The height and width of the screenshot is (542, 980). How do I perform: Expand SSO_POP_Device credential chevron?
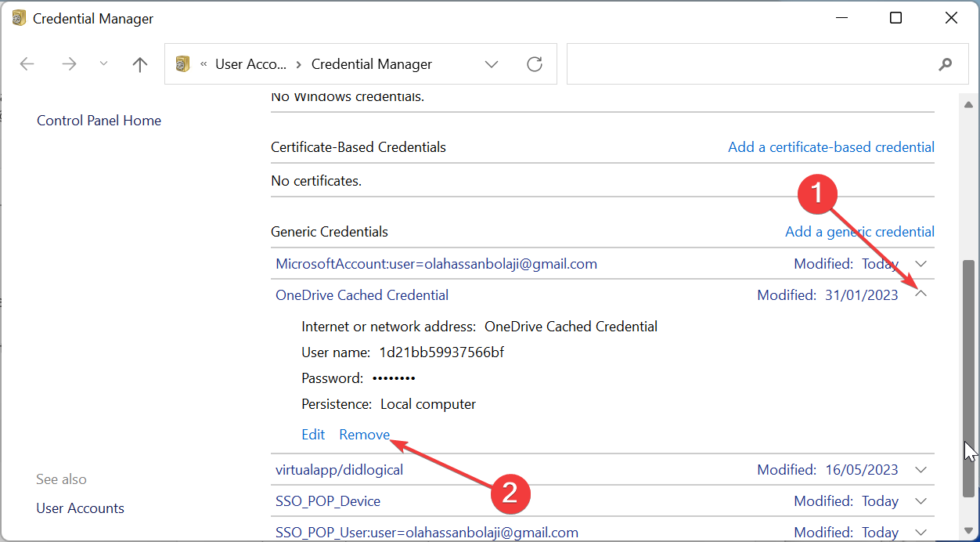[921, 501]
